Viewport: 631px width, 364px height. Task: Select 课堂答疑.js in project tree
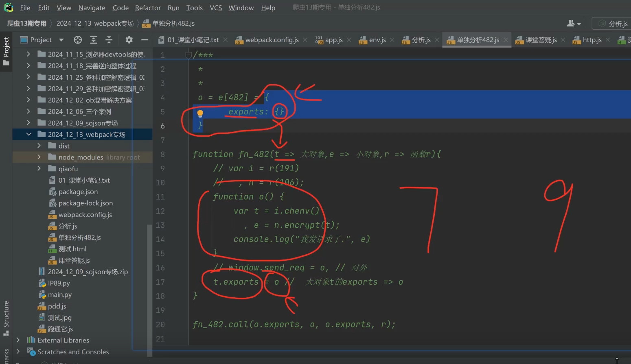click(x=74, y=260)
